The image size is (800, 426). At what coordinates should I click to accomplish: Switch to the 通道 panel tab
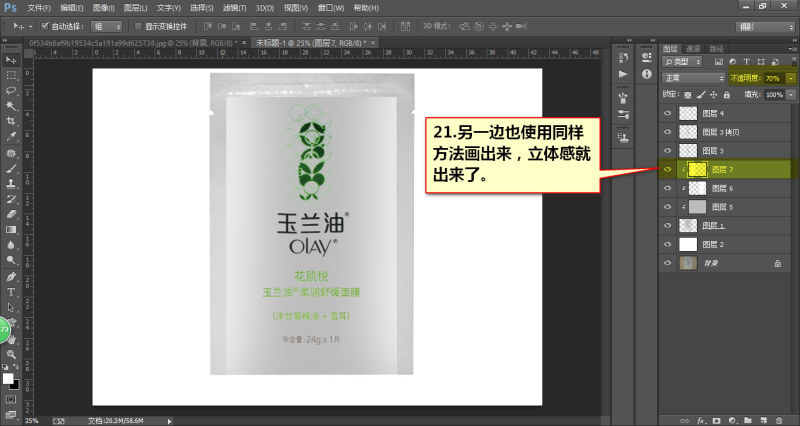click(x=693, y=48)
